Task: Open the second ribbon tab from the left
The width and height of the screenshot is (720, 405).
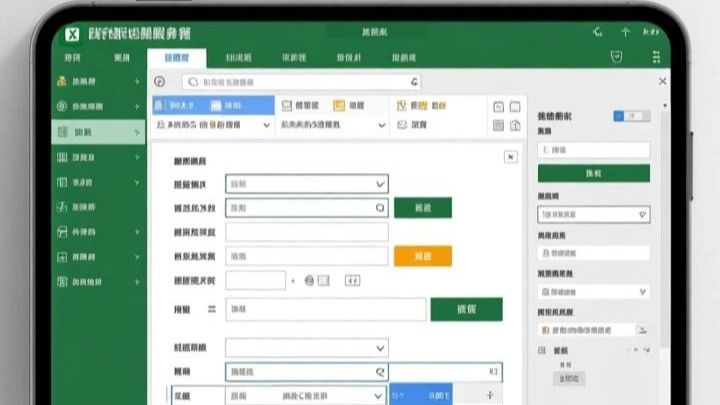Action: [122, 57]
